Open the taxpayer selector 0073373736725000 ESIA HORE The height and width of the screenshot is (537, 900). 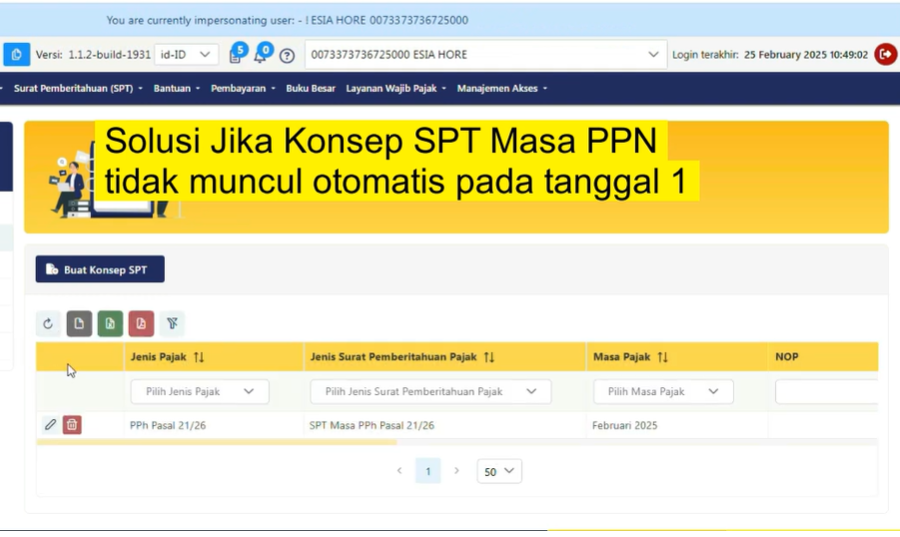pos(486,55)
